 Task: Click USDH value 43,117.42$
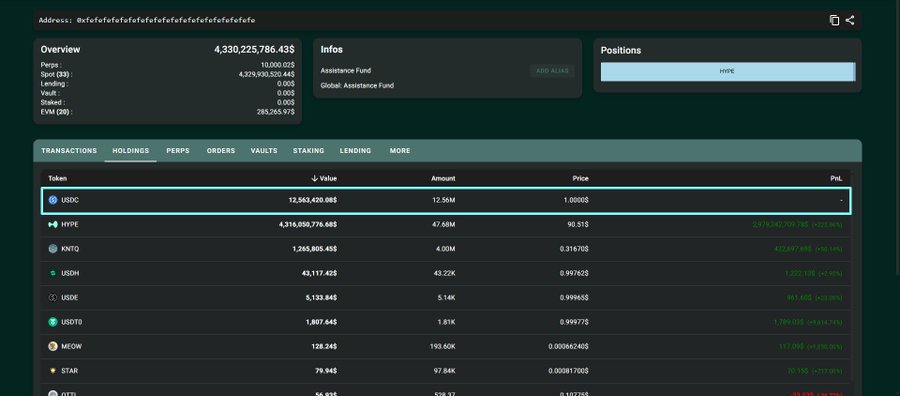(319, 273)
